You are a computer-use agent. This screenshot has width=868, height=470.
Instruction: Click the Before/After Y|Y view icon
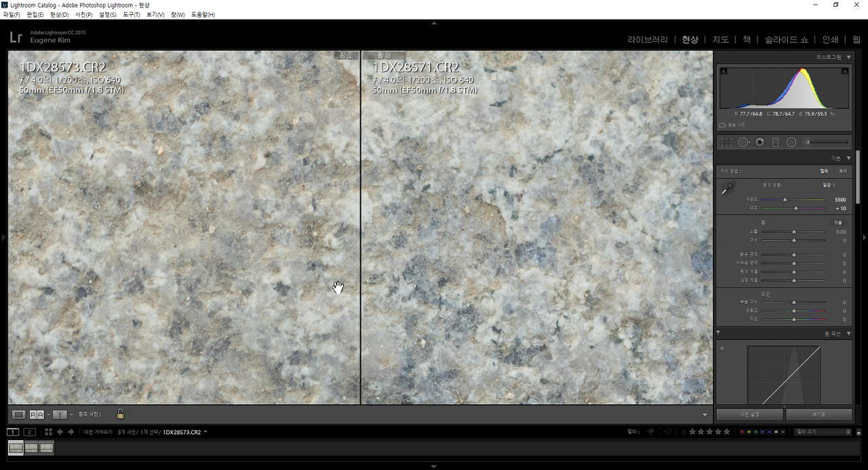coord(60,414)
